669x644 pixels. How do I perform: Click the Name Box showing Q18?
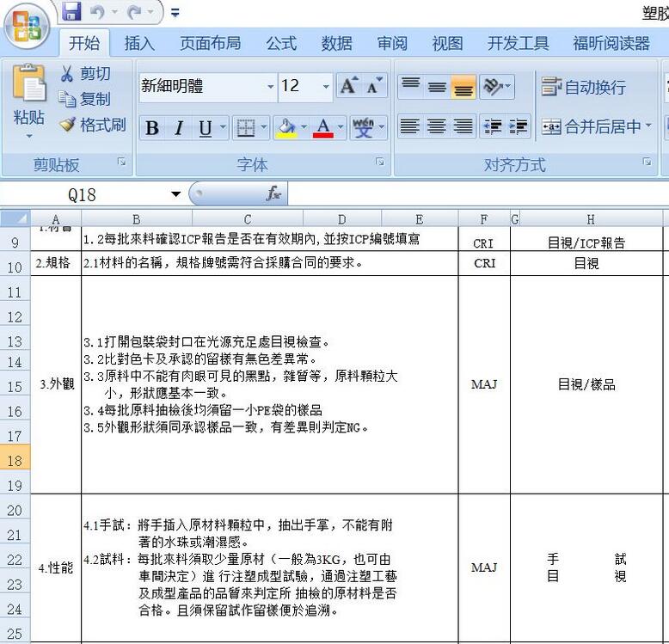[x=82, y=195]
